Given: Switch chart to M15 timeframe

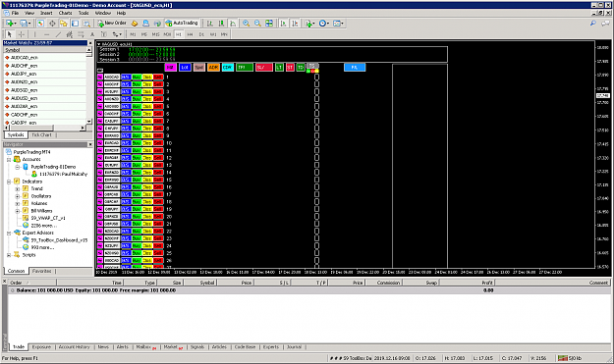Looking at the screenshot, I should [155, 34].
